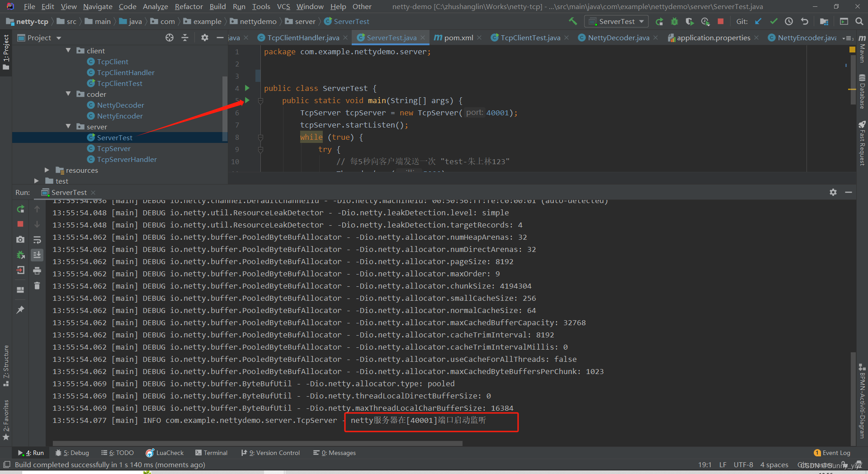Update project via blue Git arrow
This screenshot has width=868, height=474.
758,21
